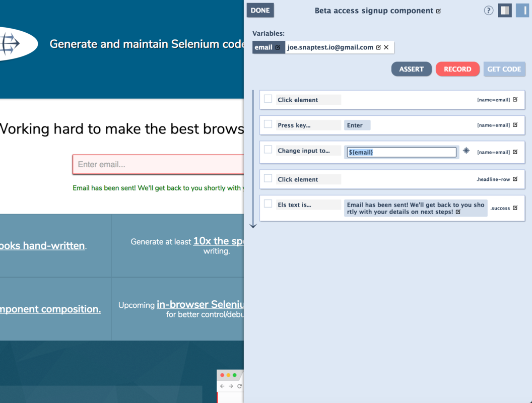Edit the expected text pencil icon
The height and width of the screenshot is (403, 532).
[458, 212]
